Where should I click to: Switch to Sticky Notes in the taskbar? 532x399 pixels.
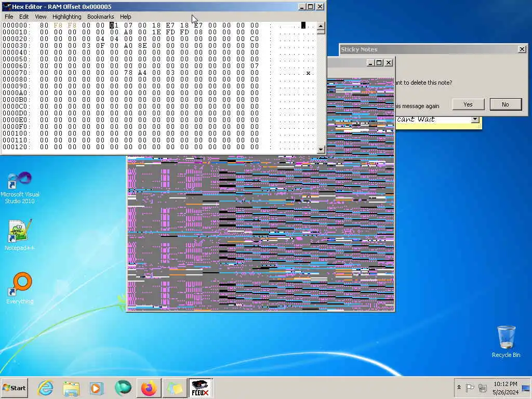click(x=175, y=388)
